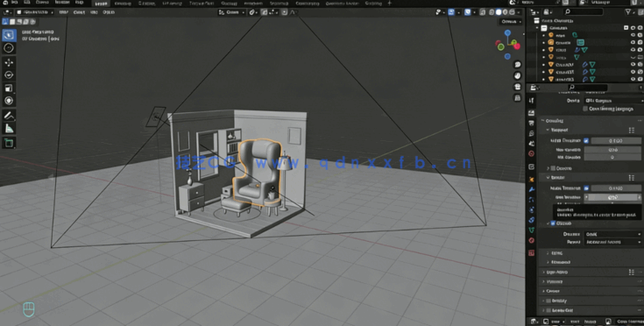This screenshot has height=326, width=644.
Task: Switch viewport shading to rendered
Action: tap(512, 12)
